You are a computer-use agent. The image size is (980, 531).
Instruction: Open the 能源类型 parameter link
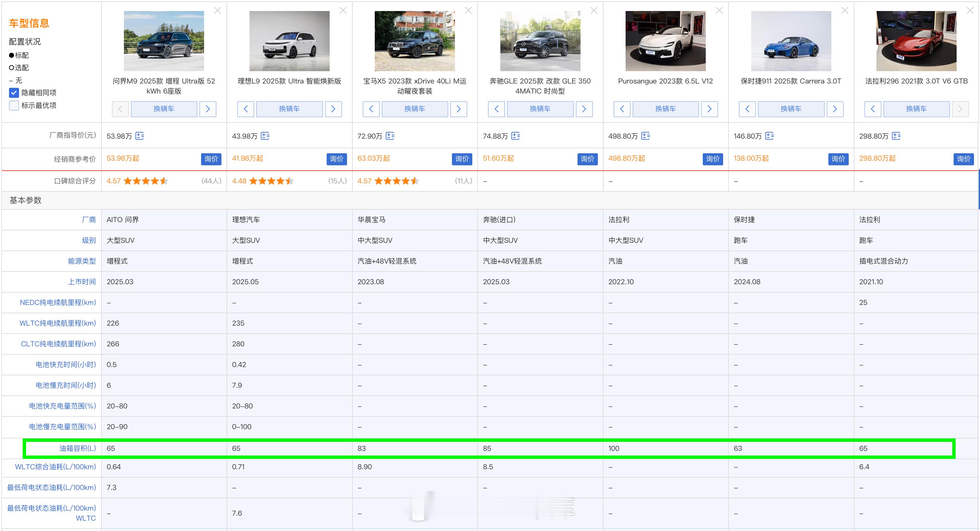coord(82,261)
